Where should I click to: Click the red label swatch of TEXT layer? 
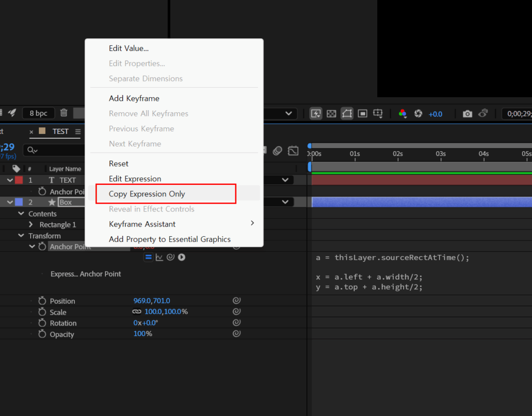pyautogui.click(x=19, y=180)
